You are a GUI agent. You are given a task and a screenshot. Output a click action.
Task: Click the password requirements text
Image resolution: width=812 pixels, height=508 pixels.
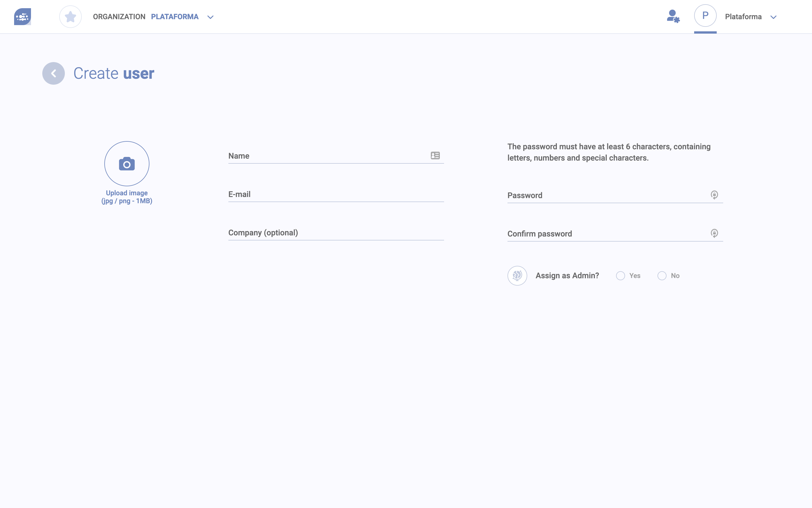(x=609, y=152)
